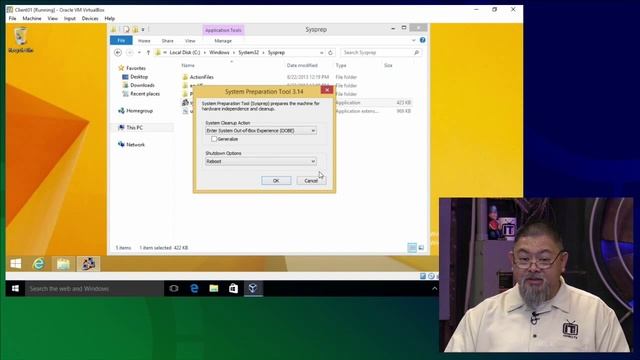Open the VirtualBox Help menu
The height and width of the screenshot is (360, 640).
tap(109, 18)
